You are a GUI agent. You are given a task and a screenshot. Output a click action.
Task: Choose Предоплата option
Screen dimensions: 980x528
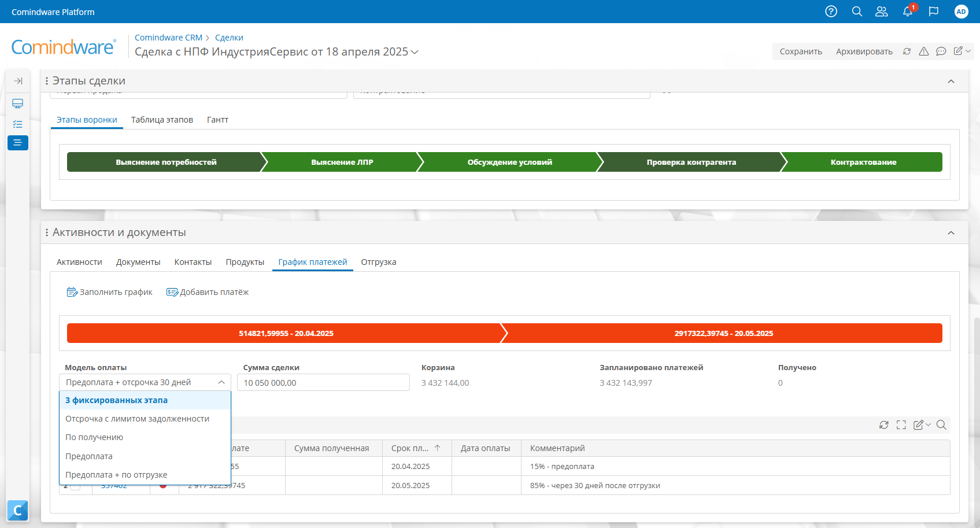(x=145, y=456)
